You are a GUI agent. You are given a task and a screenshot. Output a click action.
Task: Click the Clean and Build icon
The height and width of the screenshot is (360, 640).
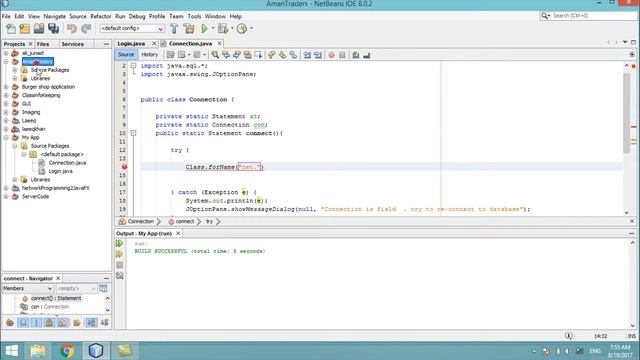[189, 29]
